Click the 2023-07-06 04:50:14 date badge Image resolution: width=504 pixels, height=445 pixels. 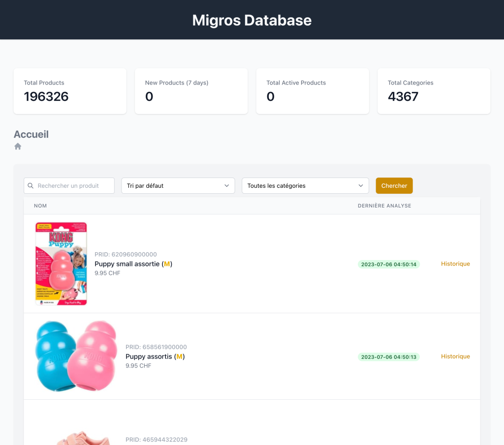[388, 265]
